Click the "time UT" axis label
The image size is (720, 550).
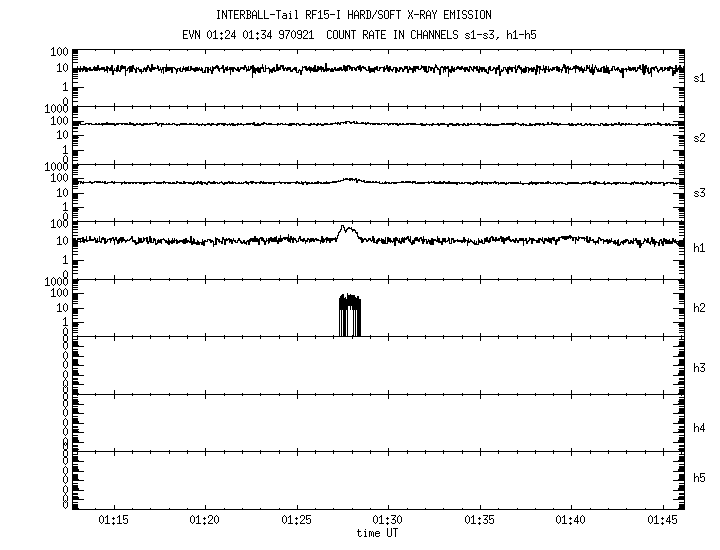(379, 534)
